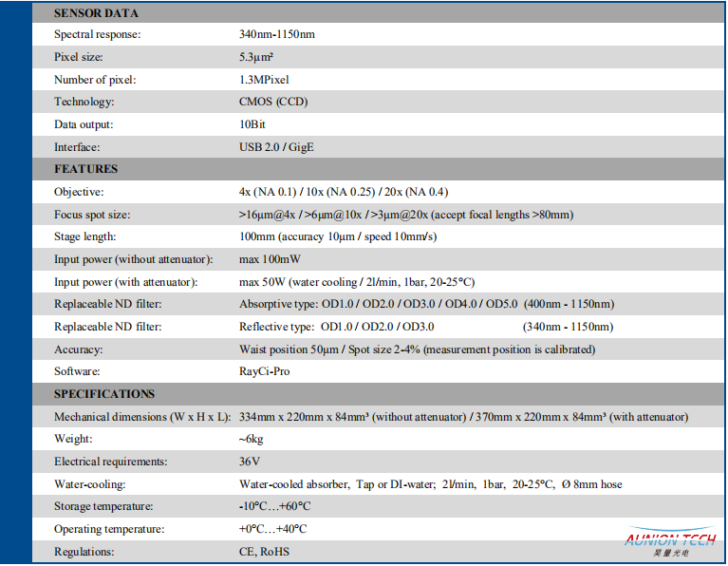Click the FEATURES section header
728x566 pixels.
[x=85, y=169]
